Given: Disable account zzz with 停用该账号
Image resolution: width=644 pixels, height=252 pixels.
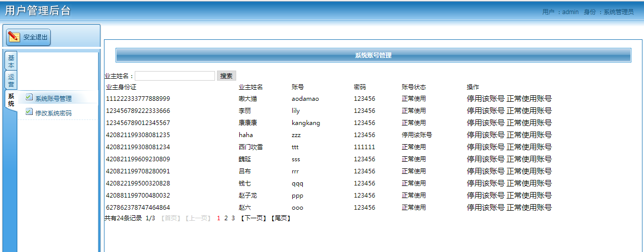Looking at the screenshot, I should pos(486,135).
